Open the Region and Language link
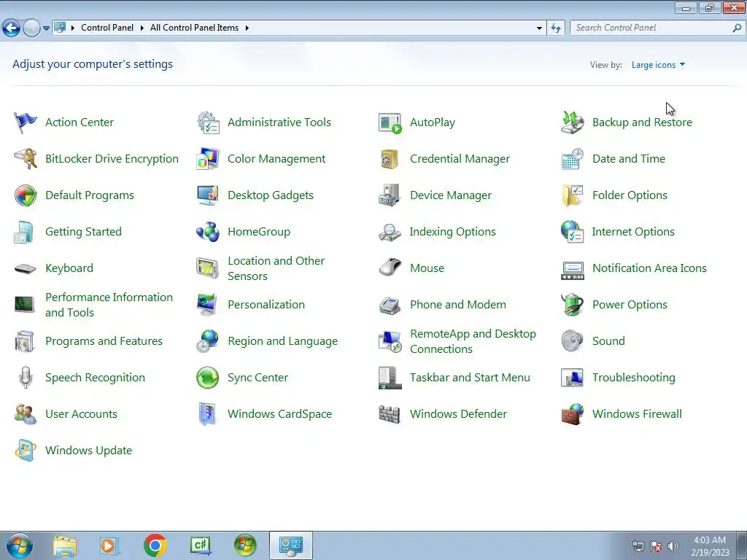The width and height of the screenshot is (747, 560). (282, 341)
